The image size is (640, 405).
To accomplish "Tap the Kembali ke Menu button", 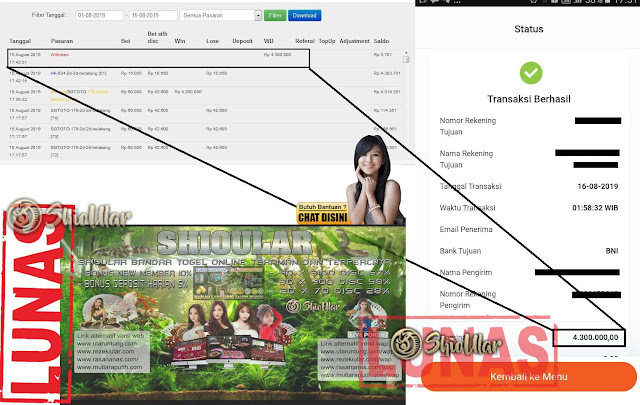I will coord(529,376).
